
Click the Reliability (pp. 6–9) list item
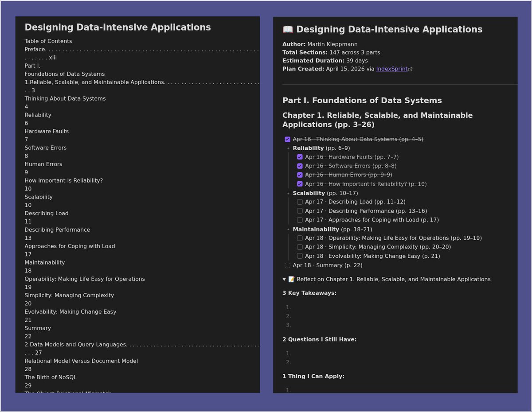click(321, 148)
